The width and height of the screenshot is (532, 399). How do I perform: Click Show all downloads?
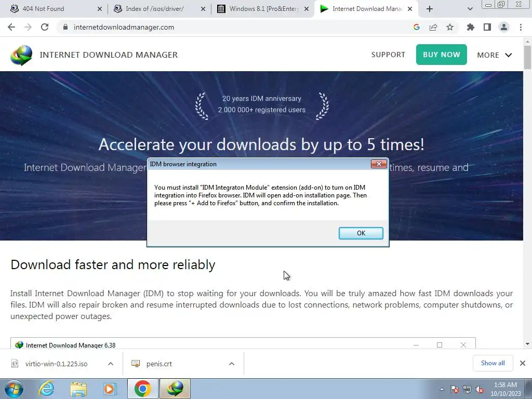tap(493, 363)
